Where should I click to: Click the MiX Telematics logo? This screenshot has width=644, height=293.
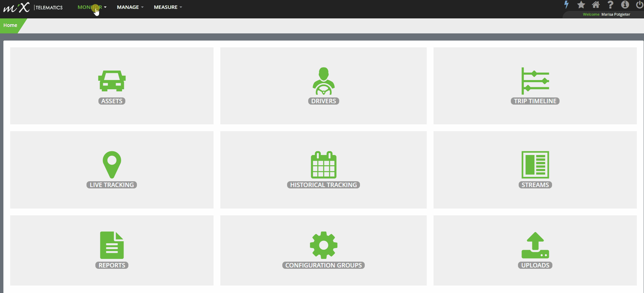(x=33, y=7)
